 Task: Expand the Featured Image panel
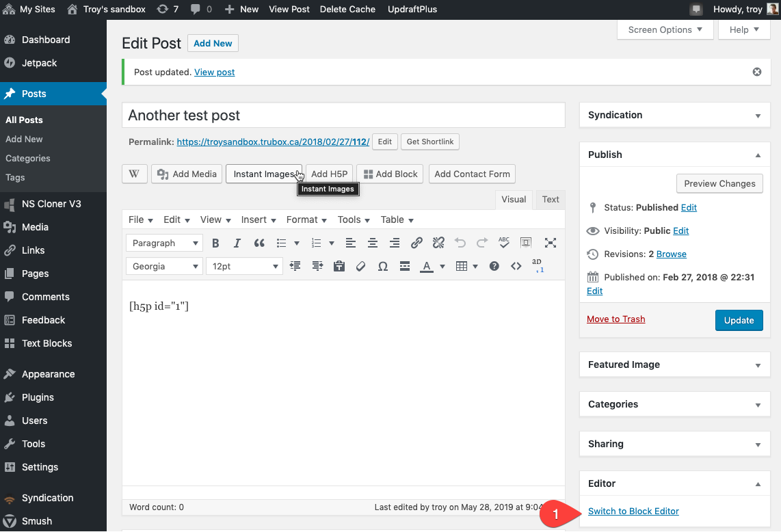(x=758, y=365)
